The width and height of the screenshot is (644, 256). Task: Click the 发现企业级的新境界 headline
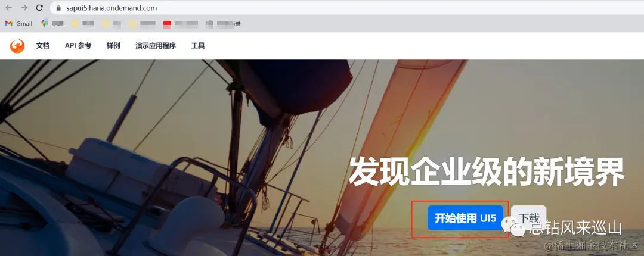(487, 172)
